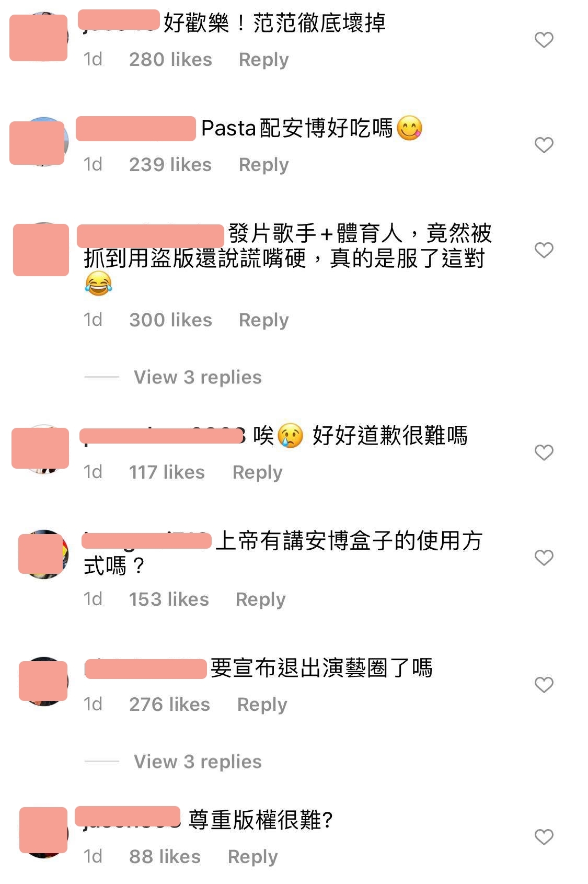Like the comment '好歡樂！范范徹底壞掉'
The image size is (588, 884).
coord(544,40)
